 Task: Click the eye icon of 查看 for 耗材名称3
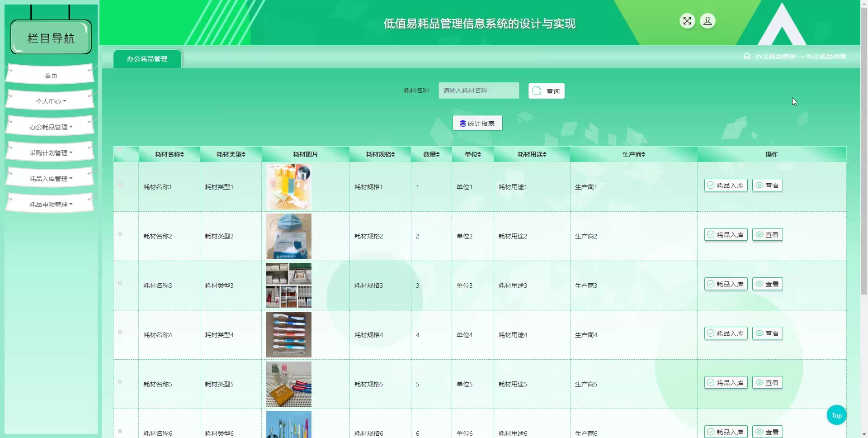click(759, 284)
